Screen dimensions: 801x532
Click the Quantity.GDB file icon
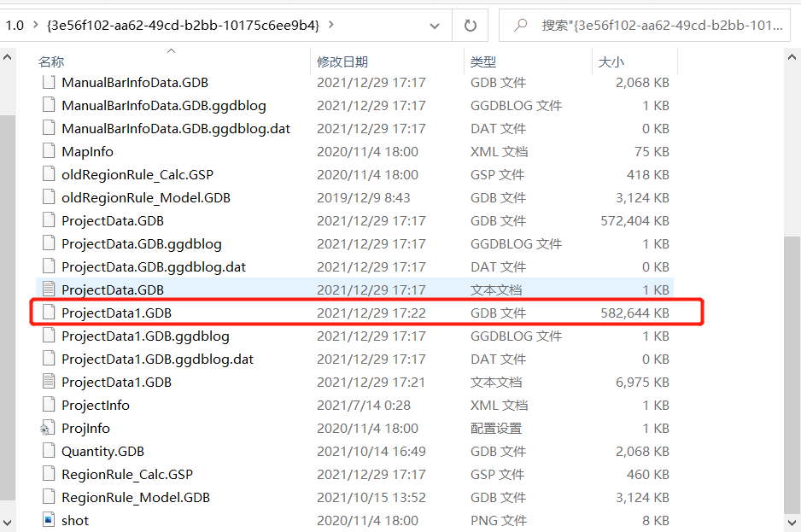(x=49, y=450)
